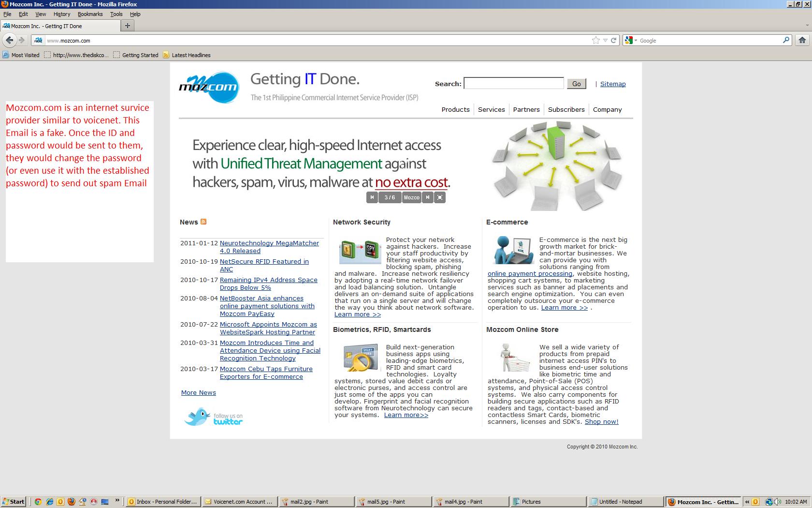Open the Bookmarks menu
The height and width of the screenshot is (508, 812).
(x=90, y=14)
